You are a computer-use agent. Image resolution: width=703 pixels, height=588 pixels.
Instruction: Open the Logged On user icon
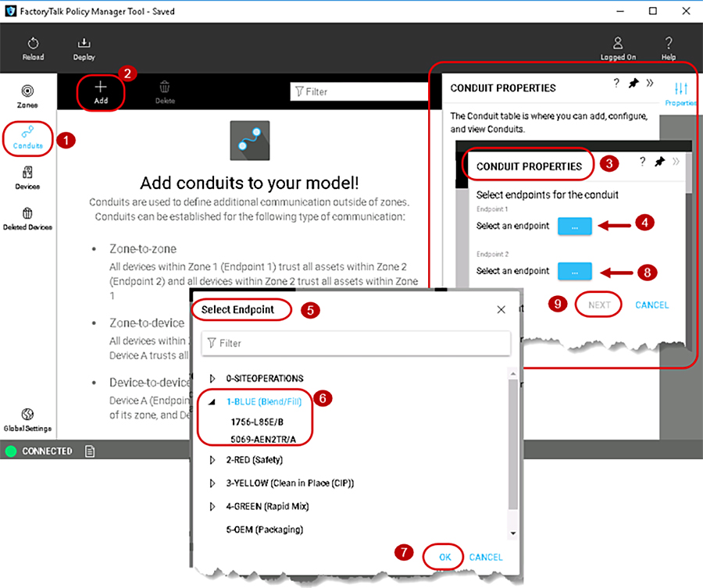pyautogui.click(x=618, y=49)
